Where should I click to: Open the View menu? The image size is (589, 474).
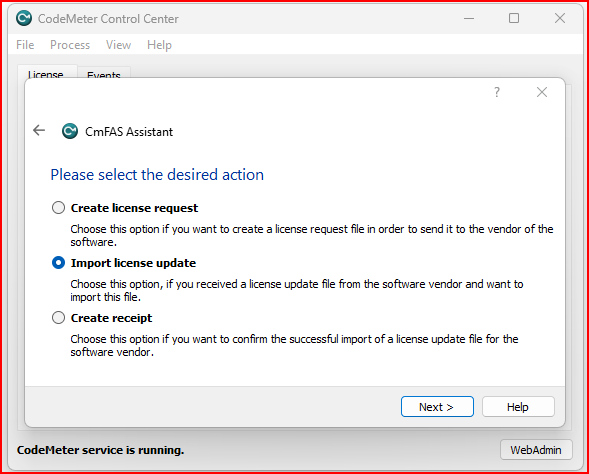118,45
